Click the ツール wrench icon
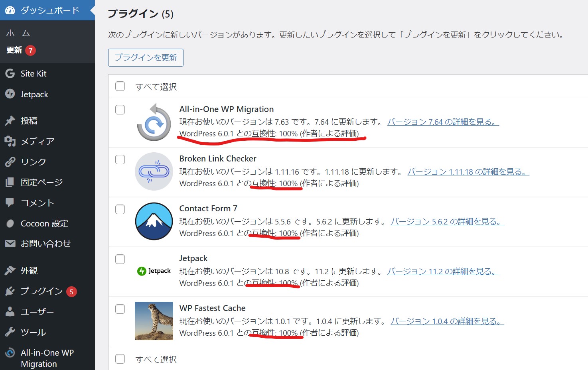The height and width of the screenshot is (370, 588). tap(10, 332)
